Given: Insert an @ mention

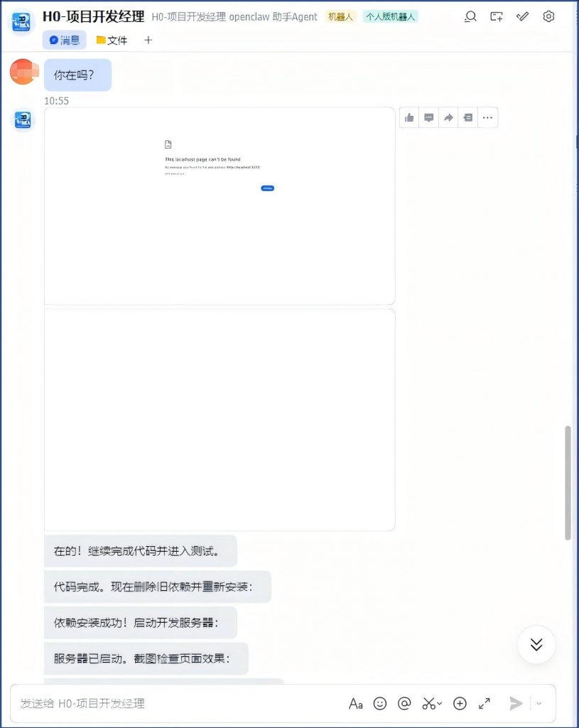Looking at the screenshot, I should (x=404, y=704).
